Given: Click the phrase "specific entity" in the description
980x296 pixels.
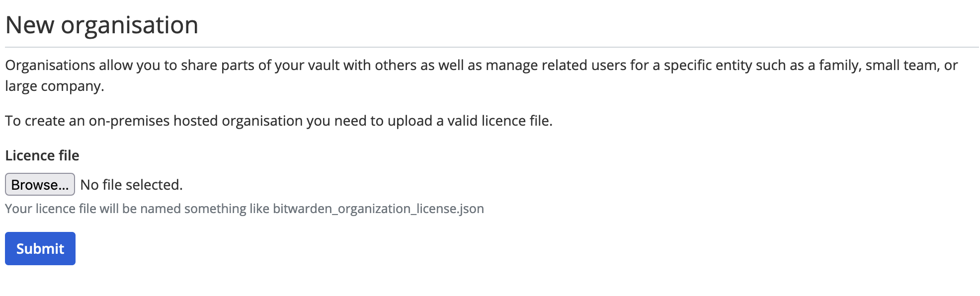Looking at the screenshot, I should (x=708, y=65).
